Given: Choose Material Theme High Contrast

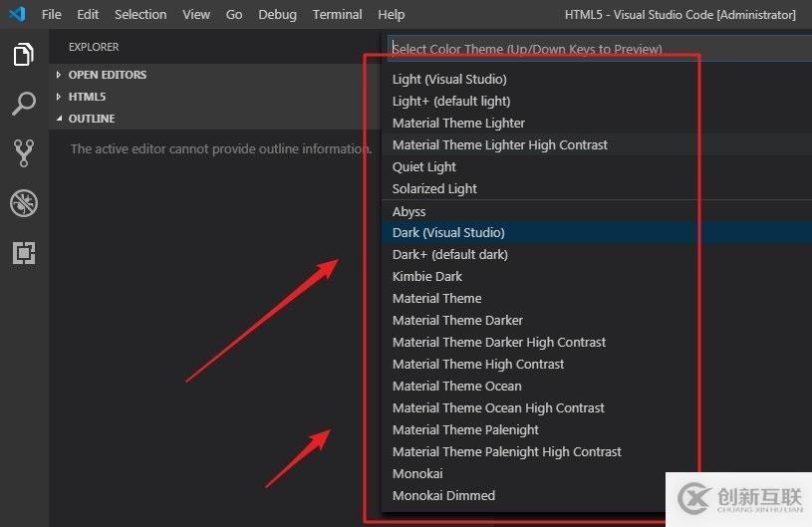Looking at the screenshot, I should [597, 364].
